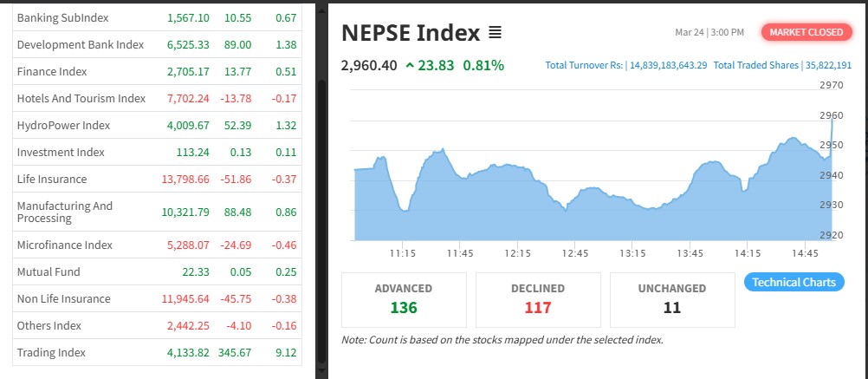
Task: Click the green up arrow next to 23.83
Action: pyautogui.click(x=409, y=65)
